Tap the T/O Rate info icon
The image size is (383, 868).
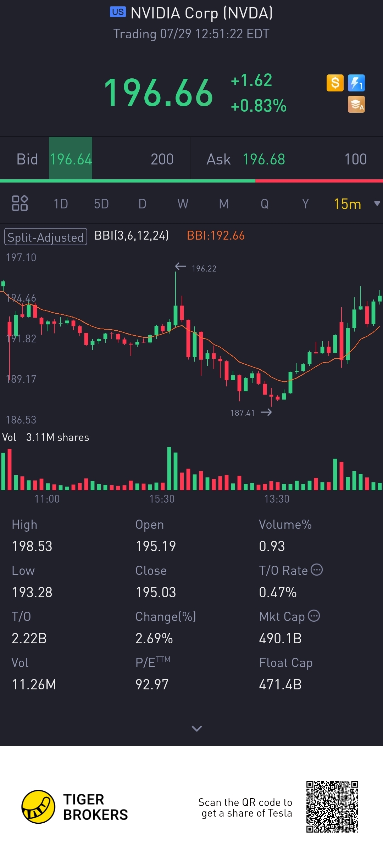317,570
